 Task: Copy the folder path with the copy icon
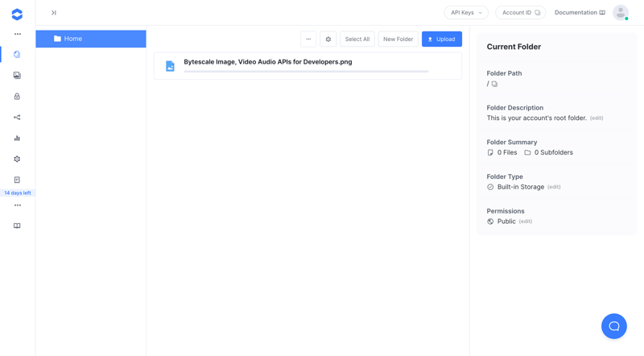(x=494, y=84)
